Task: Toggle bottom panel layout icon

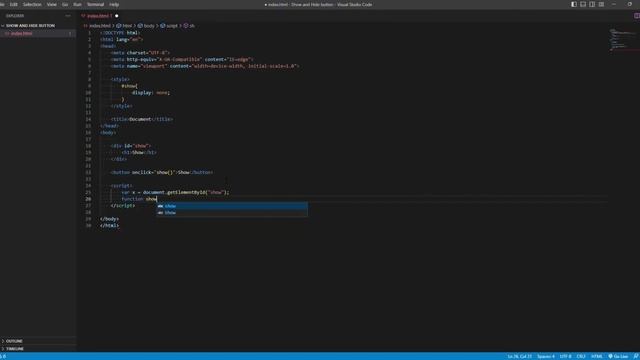Action: click(x=583, y=4)
